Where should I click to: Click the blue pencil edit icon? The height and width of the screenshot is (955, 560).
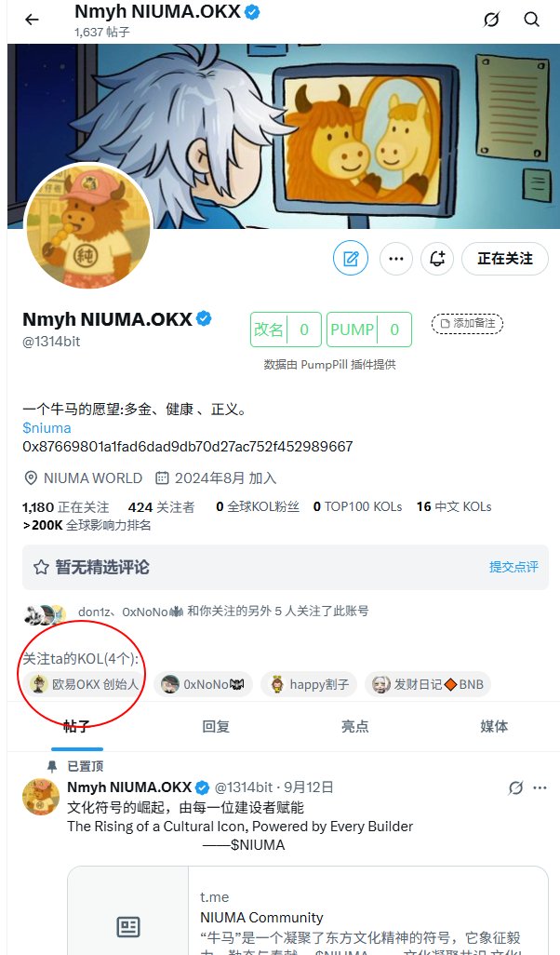[351, 258]
